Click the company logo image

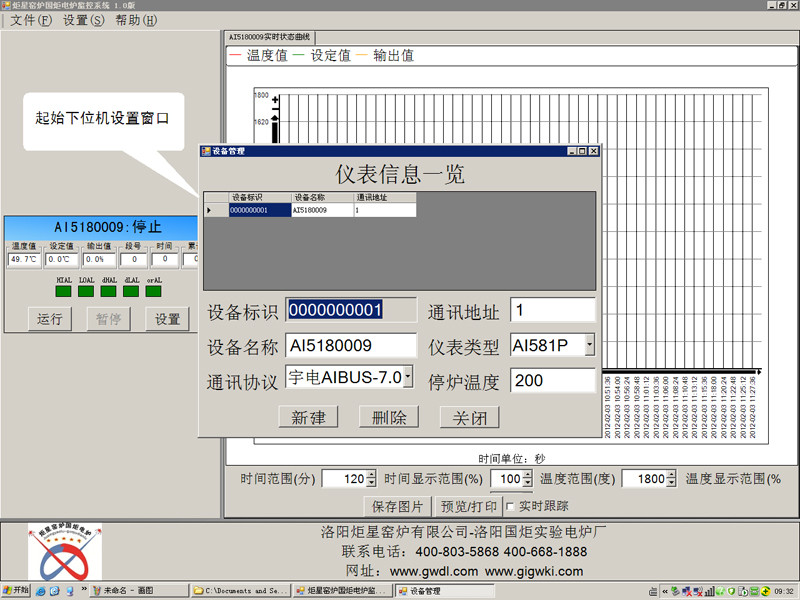point(64,552)
